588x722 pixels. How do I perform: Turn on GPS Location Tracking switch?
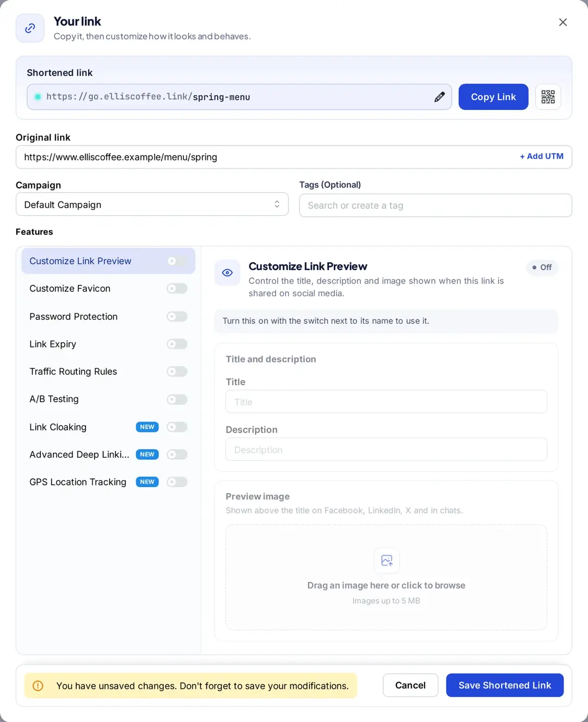click(x=177, y=482)
